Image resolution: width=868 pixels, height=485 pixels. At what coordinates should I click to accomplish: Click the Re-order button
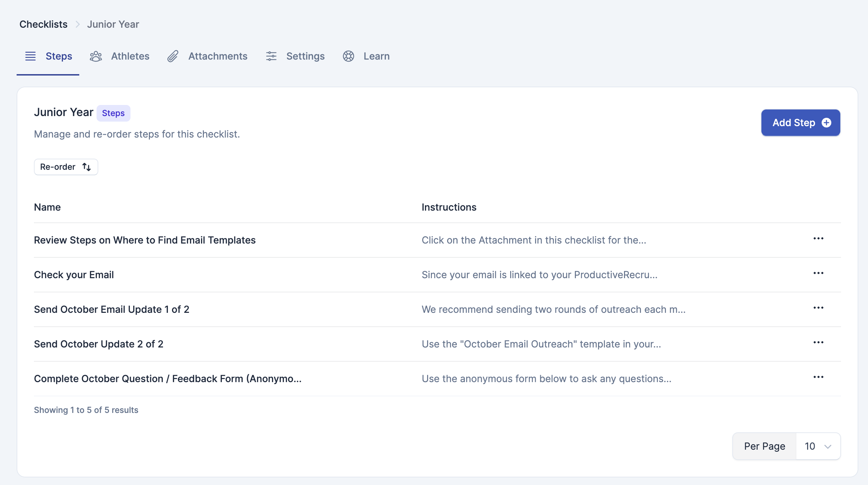click(66, 167)
